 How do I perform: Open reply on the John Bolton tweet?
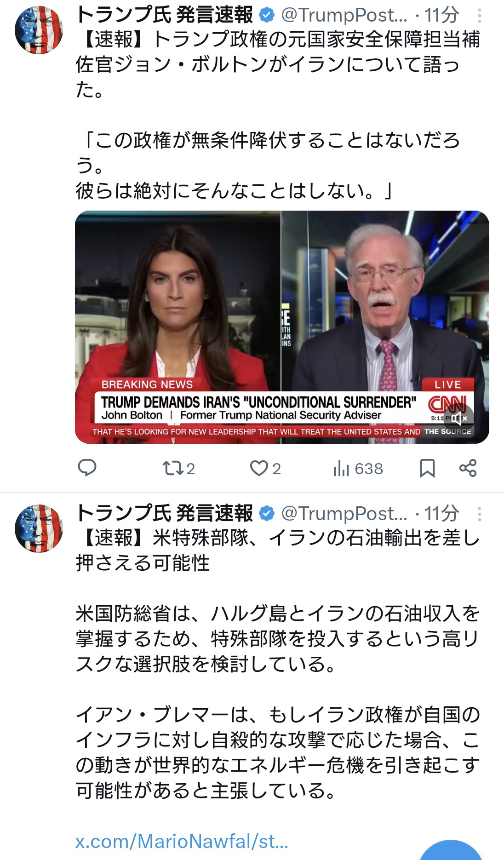tap(87, 468)
